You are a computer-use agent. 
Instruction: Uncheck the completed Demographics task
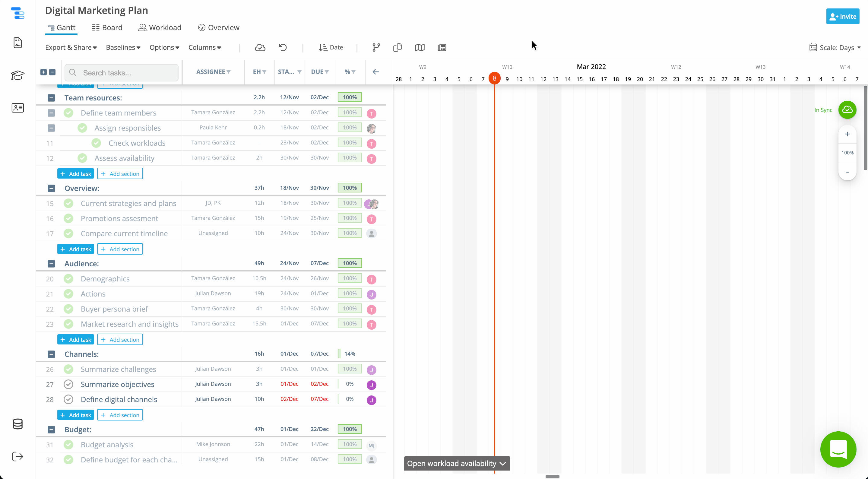coord(69,279)
